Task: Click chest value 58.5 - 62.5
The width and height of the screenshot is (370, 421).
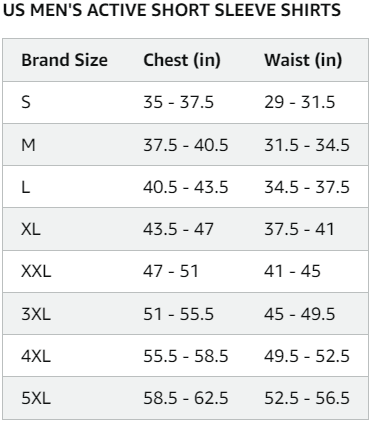Action: pyautogui.click(x=186, y=398)
